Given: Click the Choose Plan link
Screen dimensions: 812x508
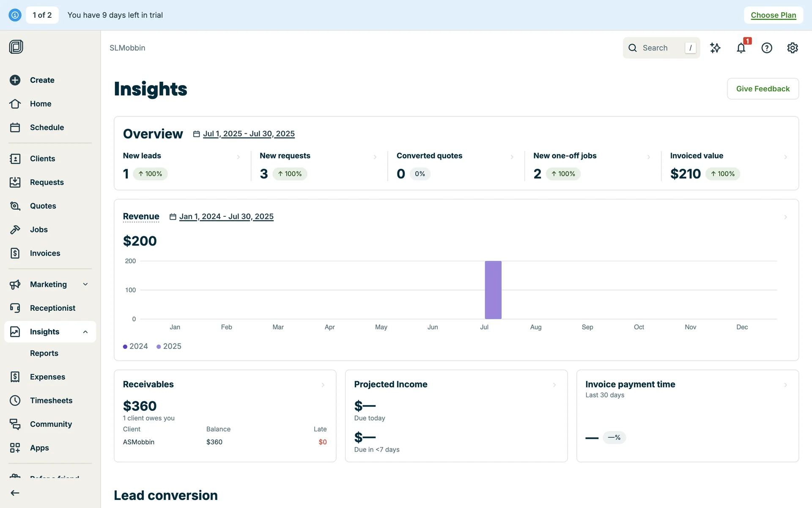Looking at the screenshot, I should [x=773, y=15].
